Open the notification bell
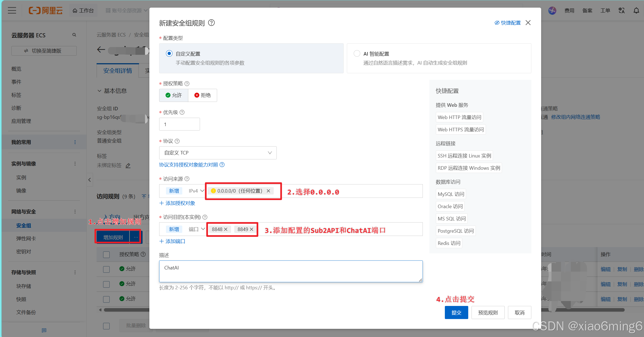The image size is (644, 337). pos(636,11)
